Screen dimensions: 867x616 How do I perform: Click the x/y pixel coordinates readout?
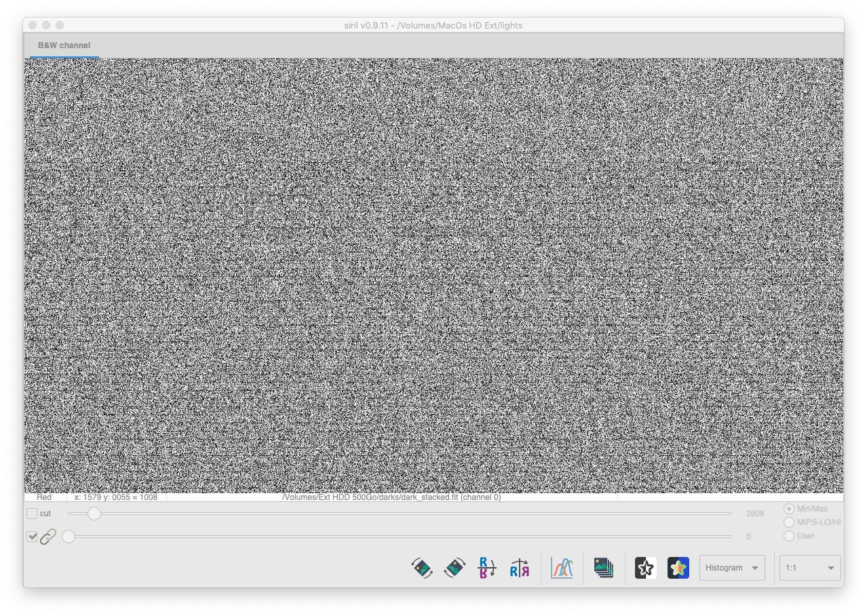point(116,497)
